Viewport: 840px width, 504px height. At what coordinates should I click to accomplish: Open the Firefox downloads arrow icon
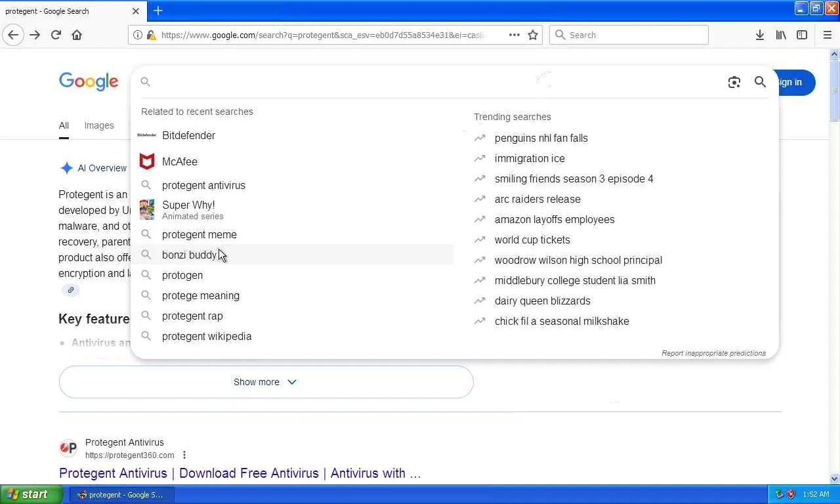[759, 35]
